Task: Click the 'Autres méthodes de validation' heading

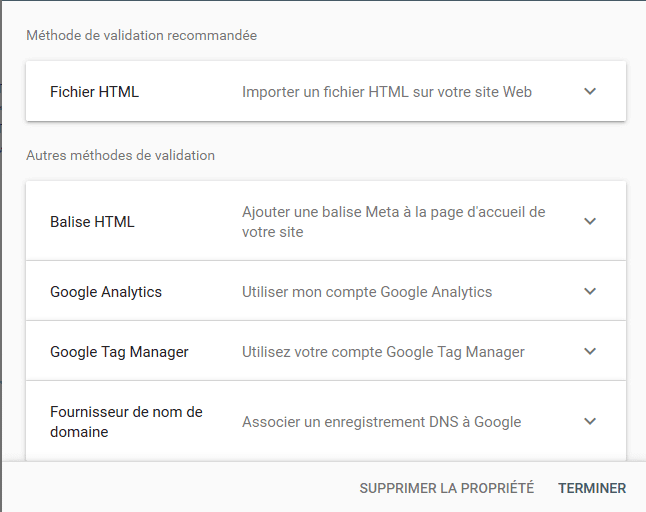Action: 120,155
